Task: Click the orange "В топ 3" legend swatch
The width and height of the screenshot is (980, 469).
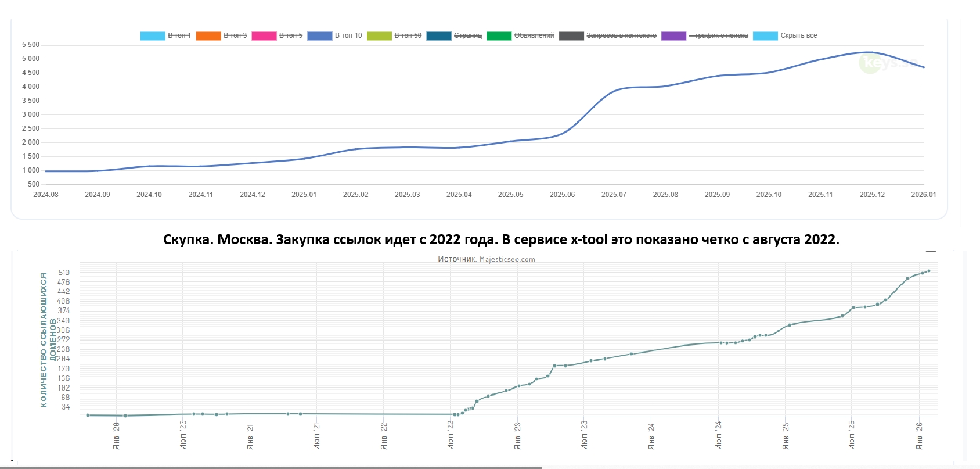Action: pos(208,35)
